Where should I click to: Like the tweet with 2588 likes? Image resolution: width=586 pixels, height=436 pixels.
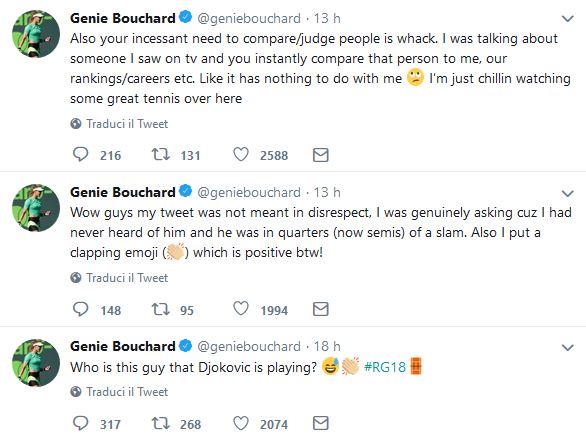coord(241,154)
